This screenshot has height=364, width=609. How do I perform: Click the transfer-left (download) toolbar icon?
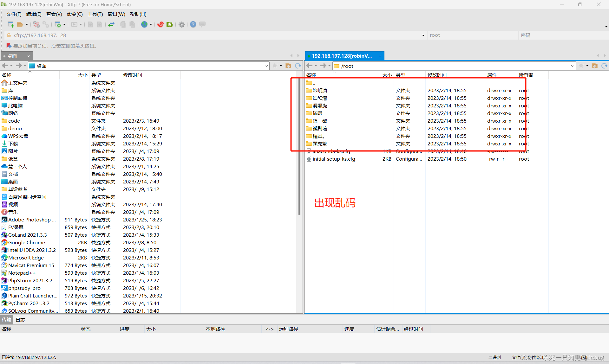90,24
